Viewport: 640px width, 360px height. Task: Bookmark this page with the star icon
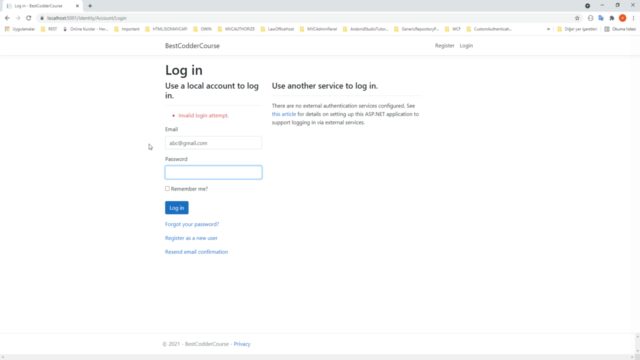point(577,18)
